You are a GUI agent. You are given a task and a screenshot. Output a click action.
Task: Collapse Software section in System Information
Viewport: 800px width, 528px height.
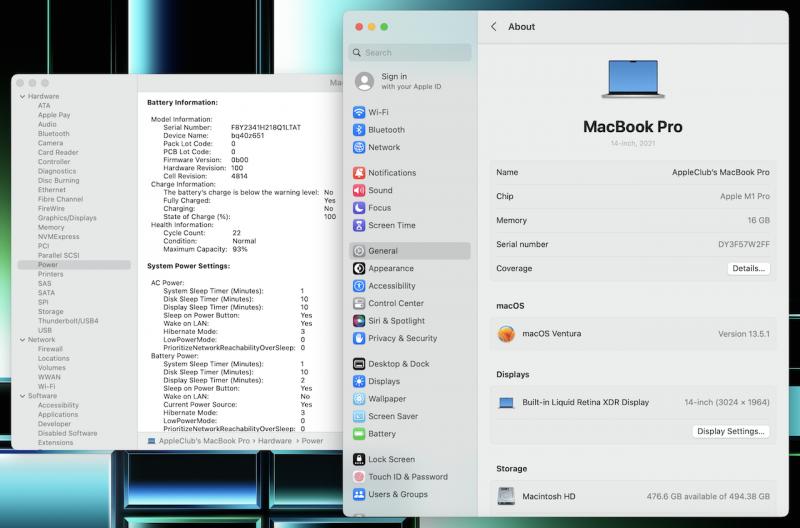click(x=22, y=396)
